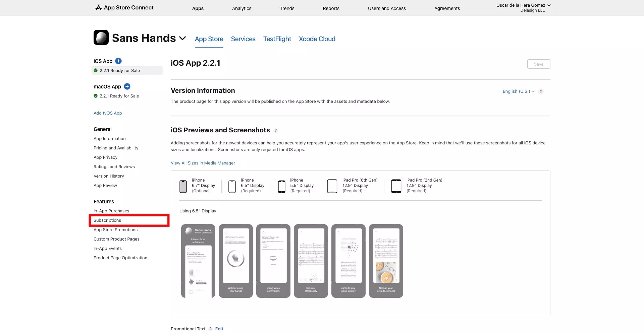Select iPad Pro (6th Gen) 12.9" Display
The height and width of the screenshot is (334, 644).
(x=352, y=186)
